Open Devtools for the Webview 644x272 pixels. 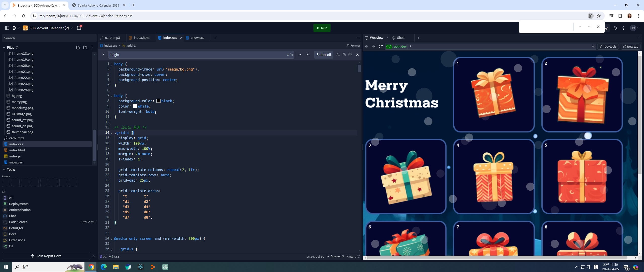(608, 47)
